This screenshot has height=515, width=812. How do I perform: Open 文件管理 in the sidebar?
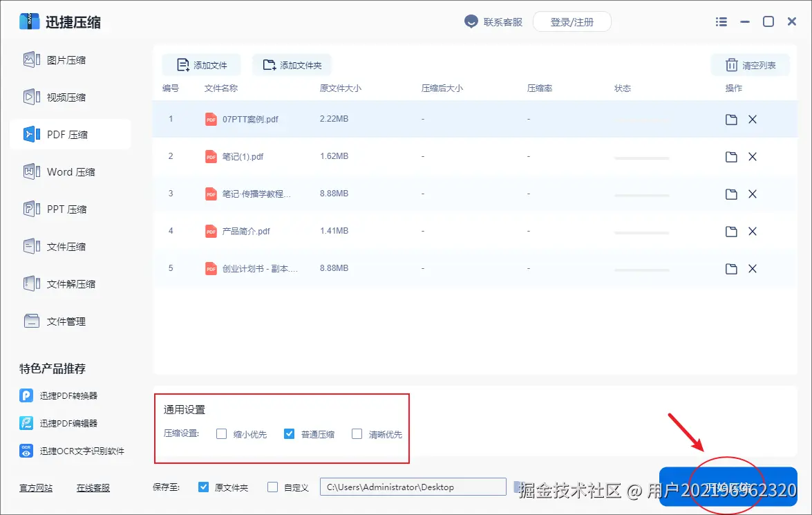(x=55, y=321)
